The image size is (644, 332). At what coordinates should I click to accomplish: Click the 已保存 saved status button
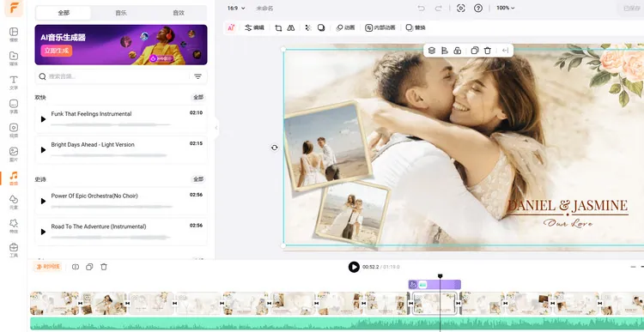coord(632,9)
